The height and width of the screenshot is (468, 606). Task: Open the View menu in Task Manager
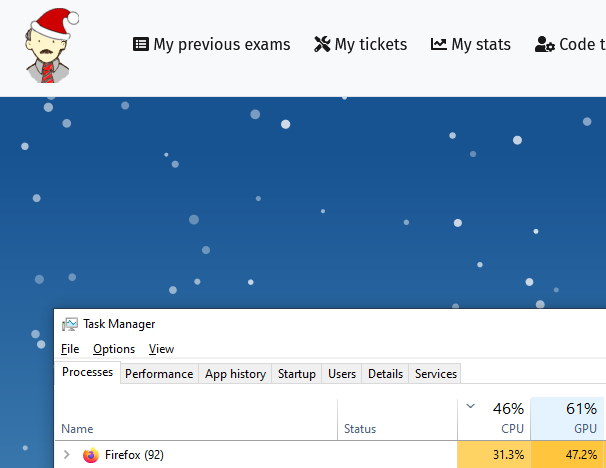[x=161, y=349]
